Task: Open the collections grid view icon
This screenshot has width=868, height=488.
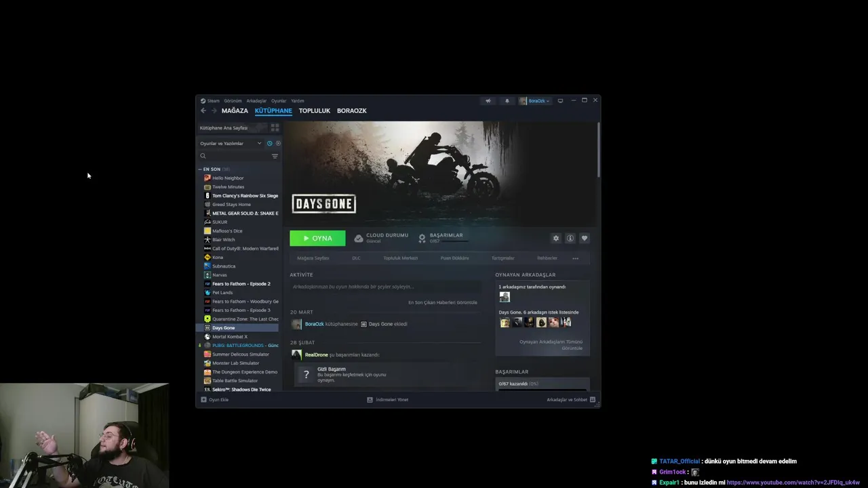Action: click(275, 127)
